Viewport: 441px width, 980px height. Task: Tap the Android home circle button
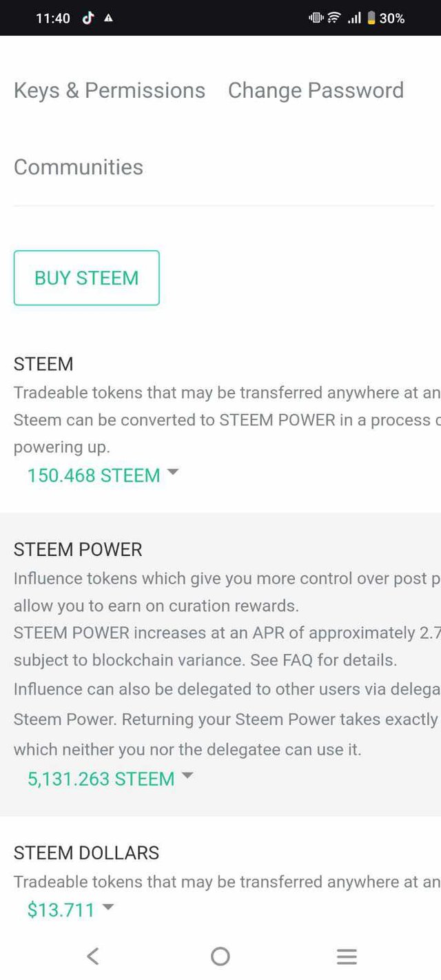[220, 956]
